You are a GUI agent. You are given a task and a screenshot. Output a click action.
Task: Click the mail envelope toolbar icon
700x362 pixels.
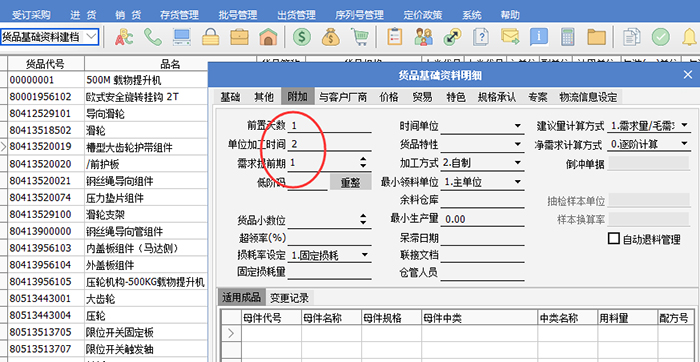(510, 37)
